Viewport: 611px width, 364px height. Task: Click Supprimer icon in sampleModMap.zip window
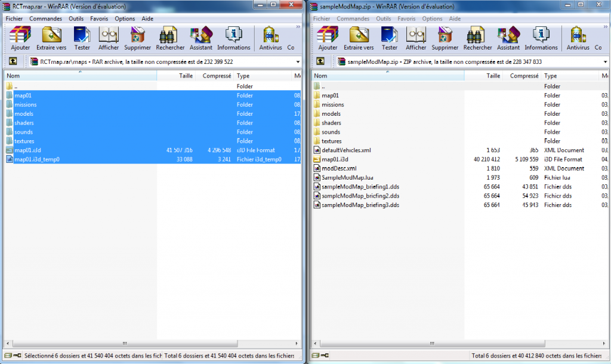click(445, 38)
